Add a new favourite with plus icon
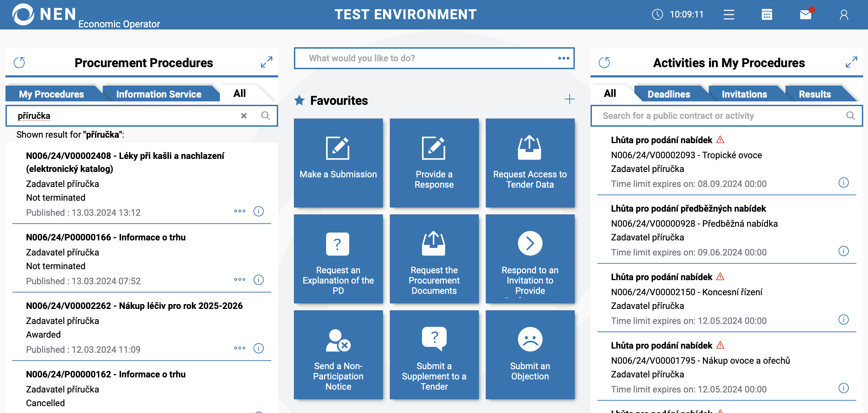This screenshot has width=868, height=413. point(569,99)
